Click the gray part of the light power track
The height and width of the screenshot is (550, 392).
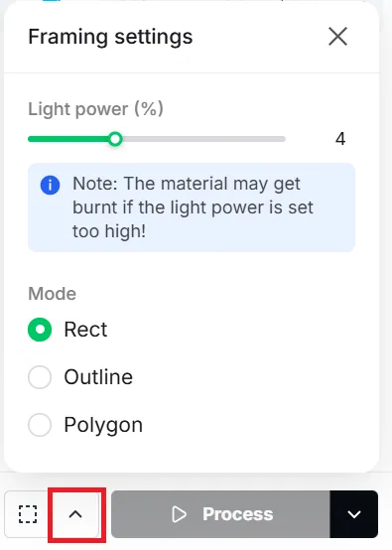[x=204, y=139]
